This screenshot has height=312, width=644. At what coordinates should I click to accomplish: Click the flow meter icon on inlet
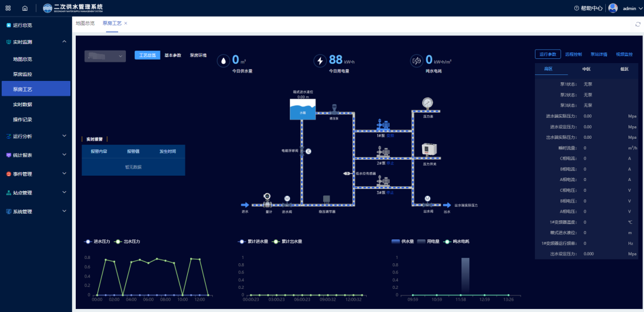[267, 200]
